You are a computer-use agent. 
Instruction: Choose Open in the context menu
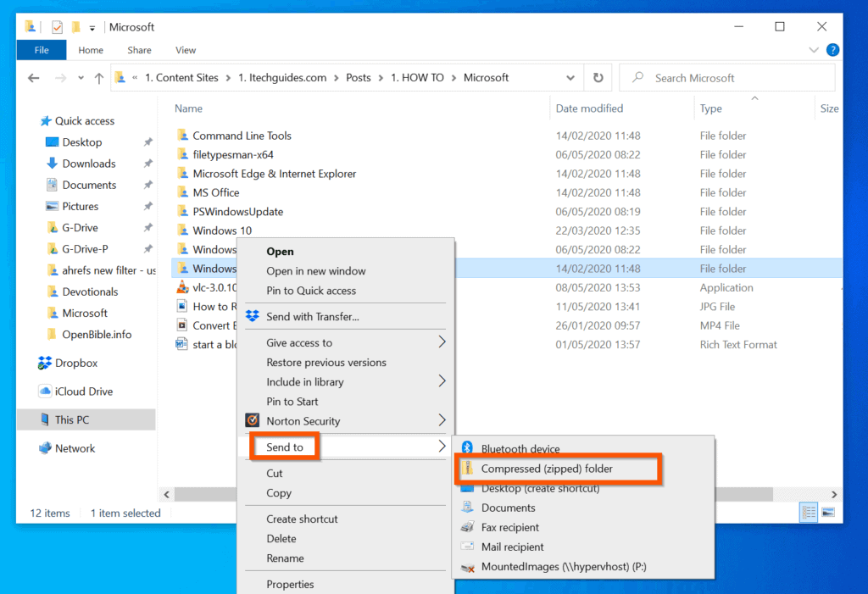click(x=280, y=252)
